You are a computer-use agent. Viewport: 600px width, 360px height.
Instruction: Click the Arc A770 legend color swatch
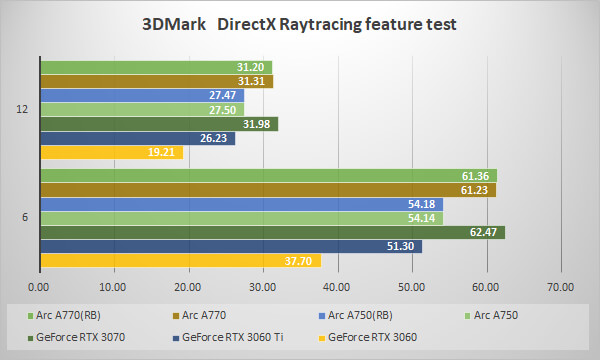click(176, 316)
